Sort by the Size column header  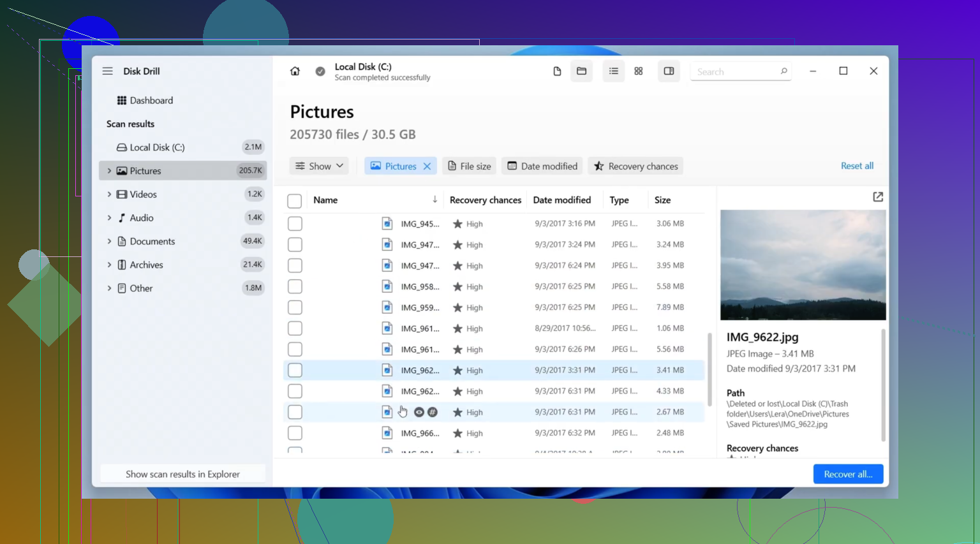[x=662, y=200]
